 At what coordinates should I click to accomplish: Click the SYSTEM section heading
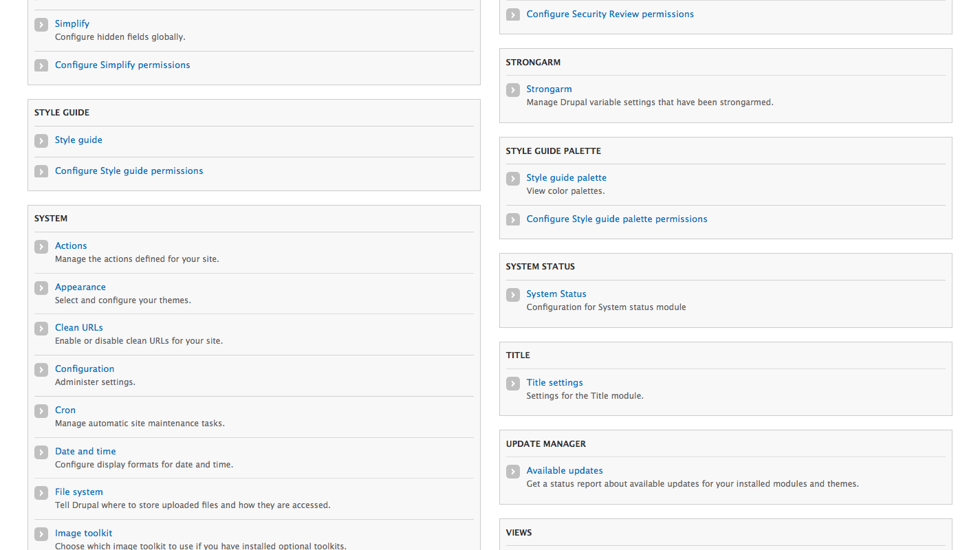point(51,219)
